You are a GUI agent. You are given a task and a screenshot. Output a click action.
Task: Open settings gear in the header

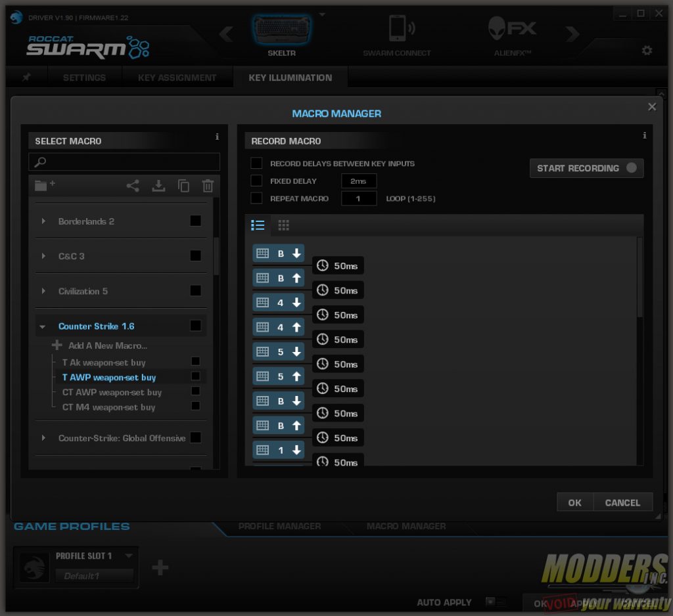click(x=647, y=51)
